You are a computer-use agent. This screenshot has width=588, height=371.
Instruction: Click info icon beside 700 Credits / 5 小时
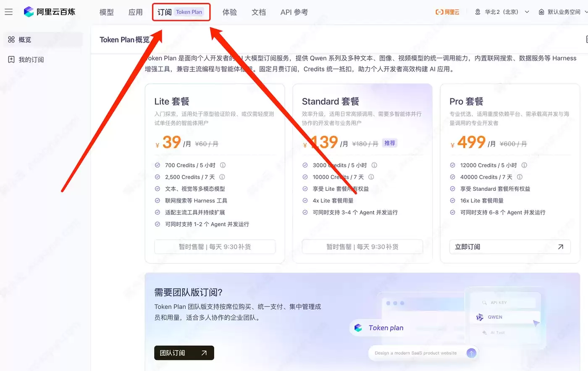(223, 165)
